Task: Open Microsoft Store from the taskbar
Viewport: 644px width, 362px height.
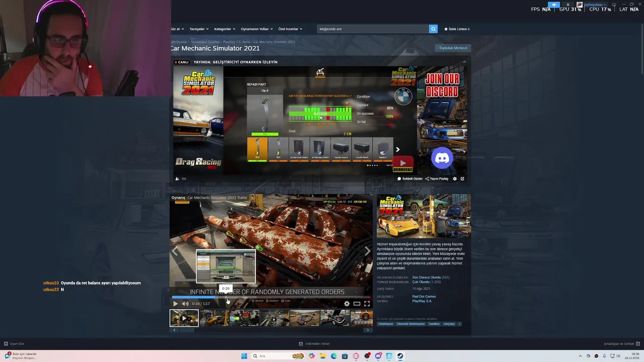Action: pos(345,356)
